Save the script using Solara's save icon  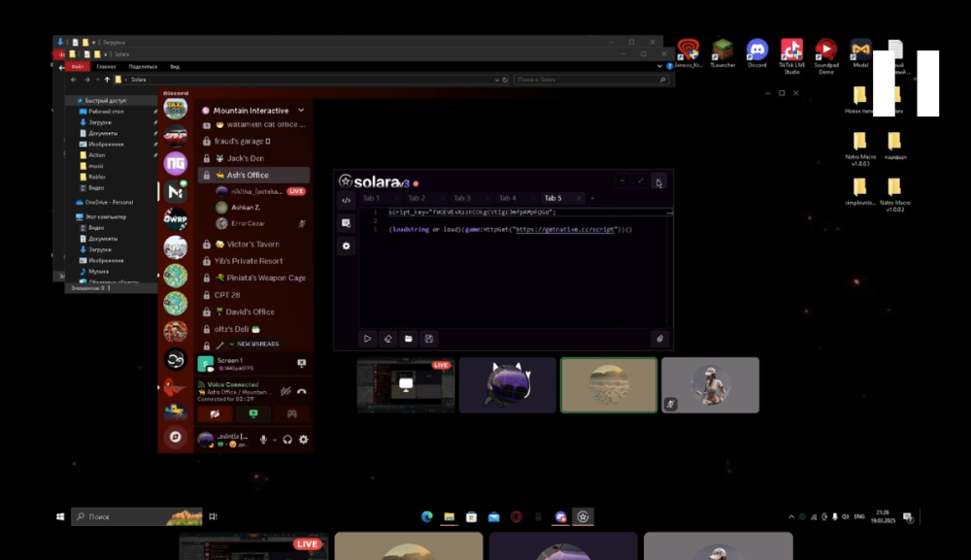click(x=428, y=339)
